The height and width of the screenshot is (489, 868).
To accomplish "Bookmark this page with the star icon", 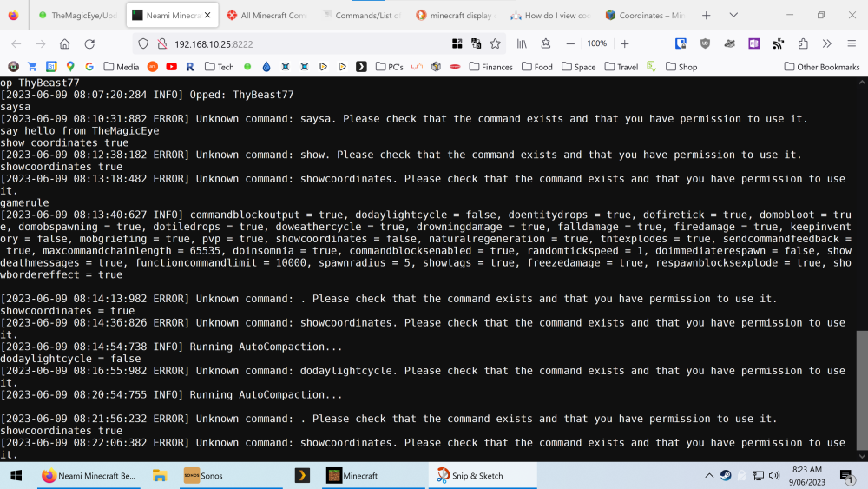I will (x=496, y=43).
